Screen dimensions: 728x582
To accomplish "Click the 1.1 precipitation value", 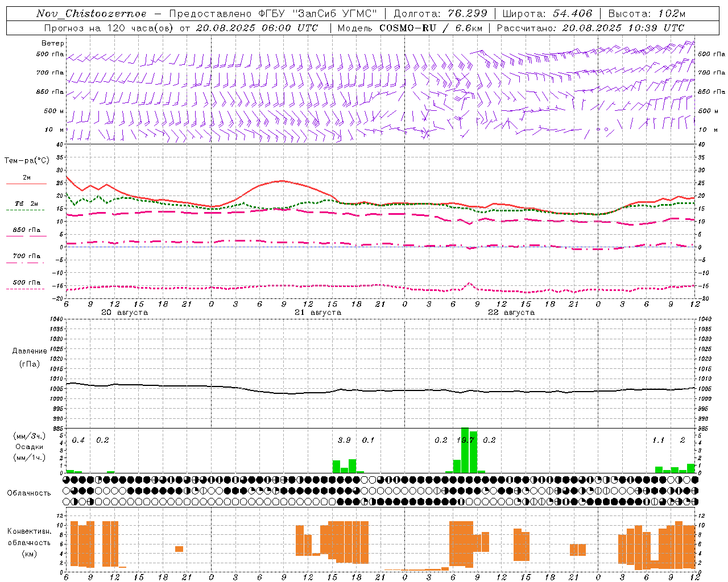I will 658,440.
